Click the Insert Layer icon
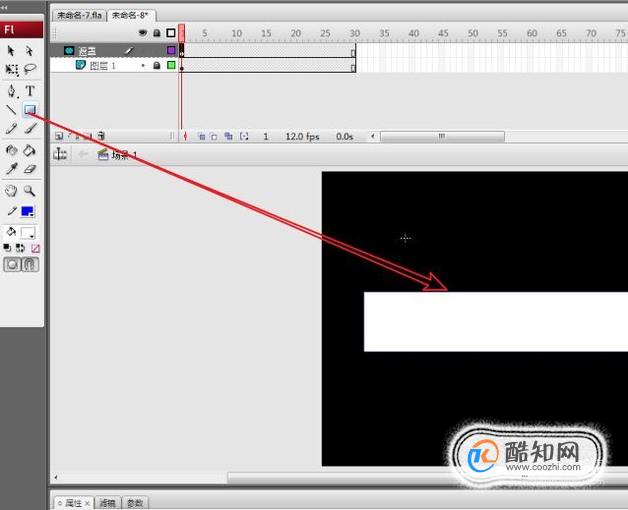The image size is (628, 510). [59, 136]
